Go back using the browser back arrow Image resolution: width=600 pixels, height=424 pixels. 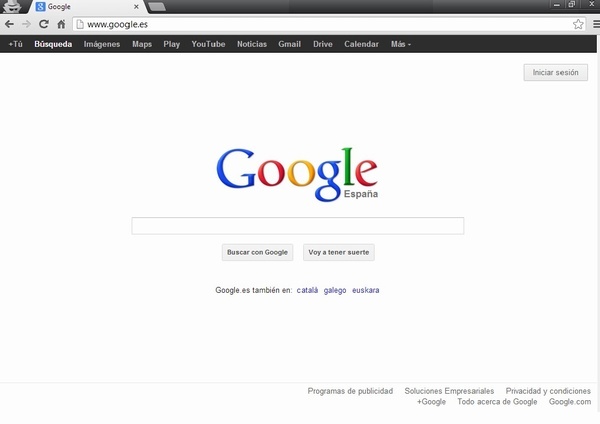(9, 24)
